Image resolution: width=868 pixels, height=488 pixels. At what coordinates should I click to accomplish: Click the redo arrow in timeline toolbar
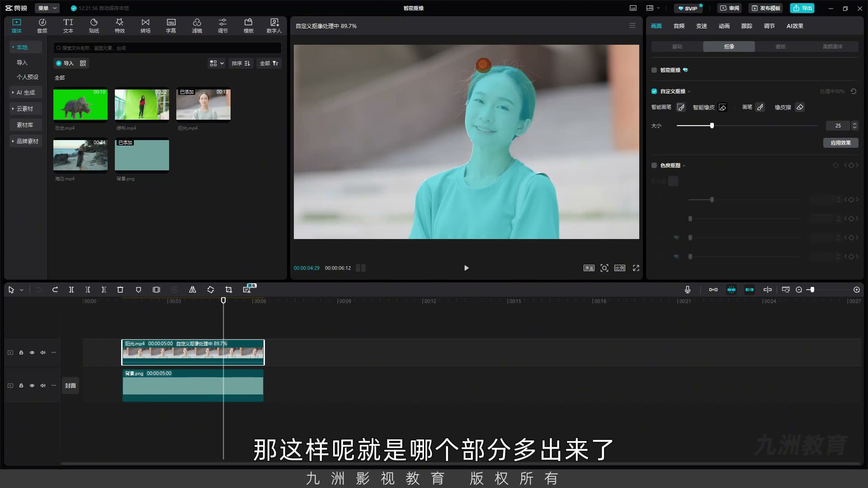55,290
